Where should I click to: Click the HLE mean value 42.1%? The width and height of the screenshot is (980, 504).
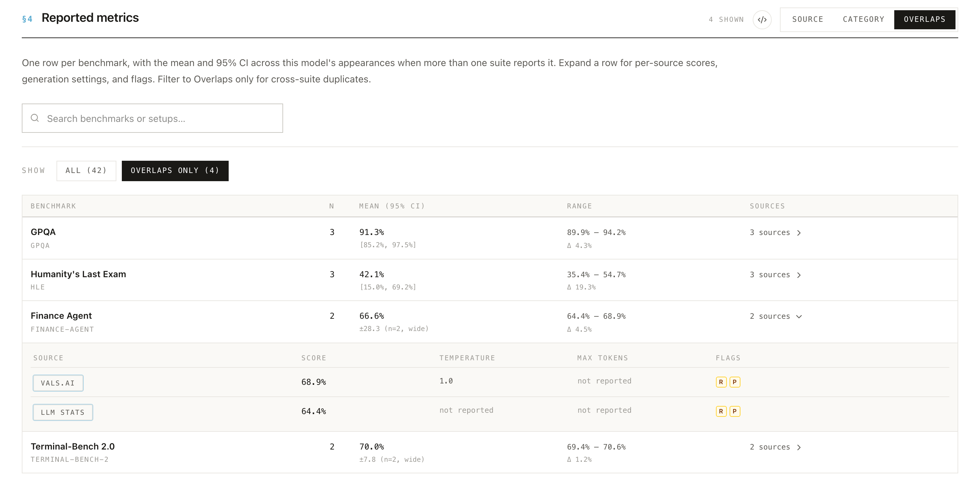[372, 274]
